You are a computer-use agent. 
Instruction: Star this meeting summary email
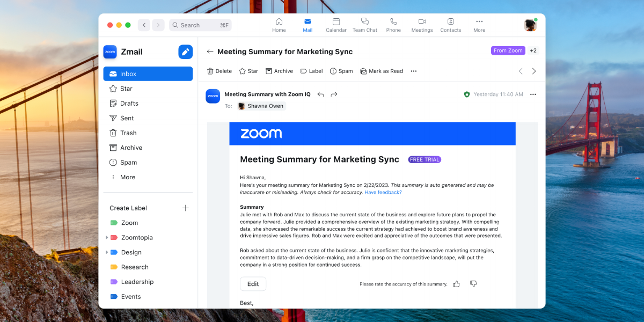point(248,71)
